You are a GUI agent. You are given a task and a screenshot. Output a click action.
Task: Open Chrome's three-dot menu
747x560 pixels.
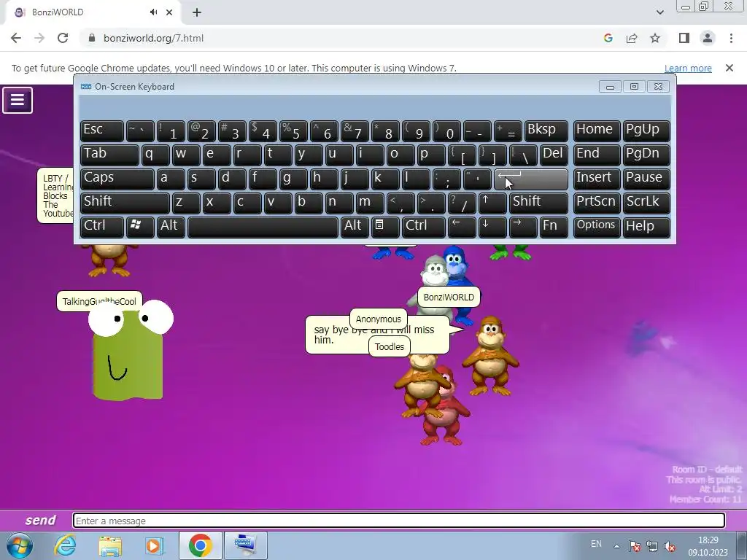click(x=731, y=38)
